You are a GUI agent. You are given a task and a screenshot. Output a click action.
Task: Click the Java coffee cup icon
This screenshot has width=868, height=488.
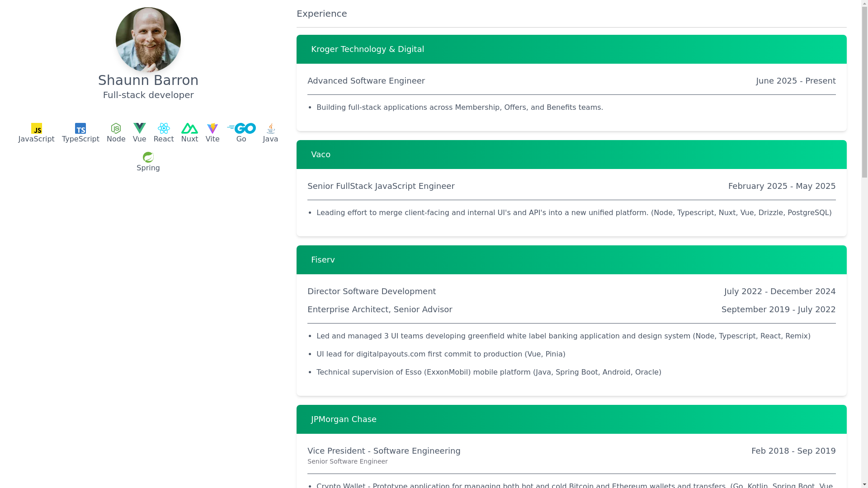271,128
